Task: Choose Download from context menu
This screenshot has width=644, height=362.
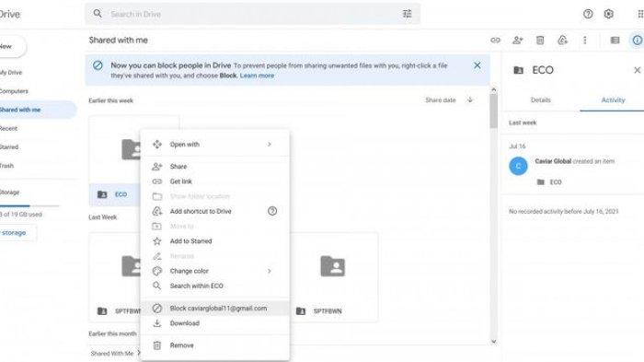Action: pos(214,323)
